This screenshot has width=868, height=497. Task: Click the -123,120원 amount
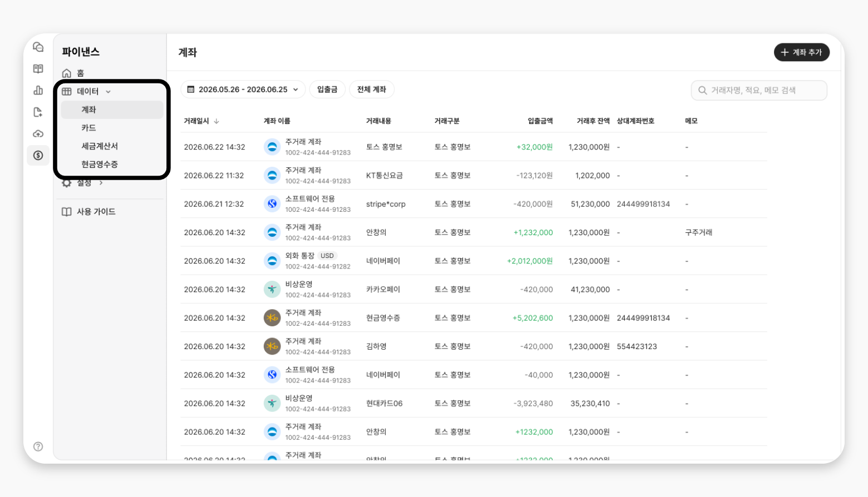[x=535, y=176]
